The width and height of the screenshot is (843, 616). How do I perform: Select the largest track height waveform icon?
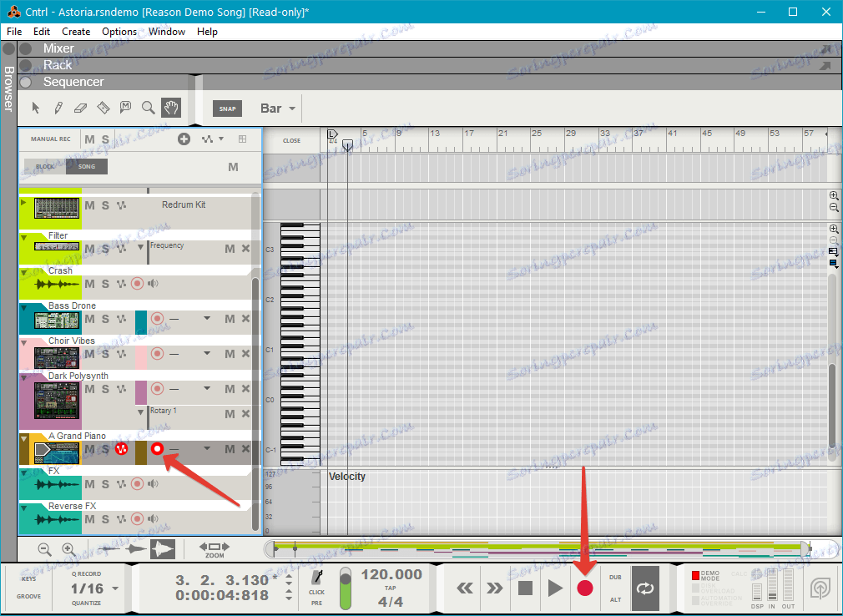tap(163, 549)
